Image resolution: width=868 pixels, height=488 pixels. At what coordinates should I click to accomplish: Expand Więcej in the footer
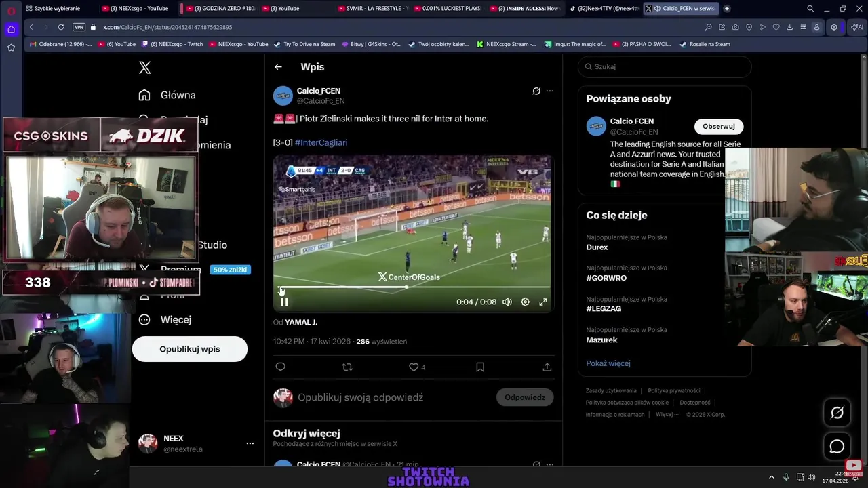coord(667,414)
